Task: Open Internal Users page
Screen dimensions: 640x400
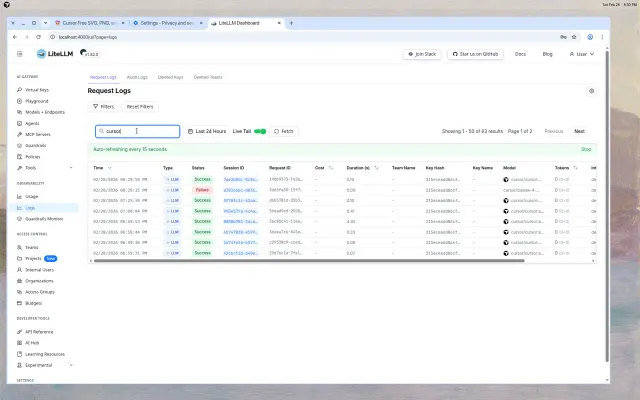Action: tap(39, 270)
